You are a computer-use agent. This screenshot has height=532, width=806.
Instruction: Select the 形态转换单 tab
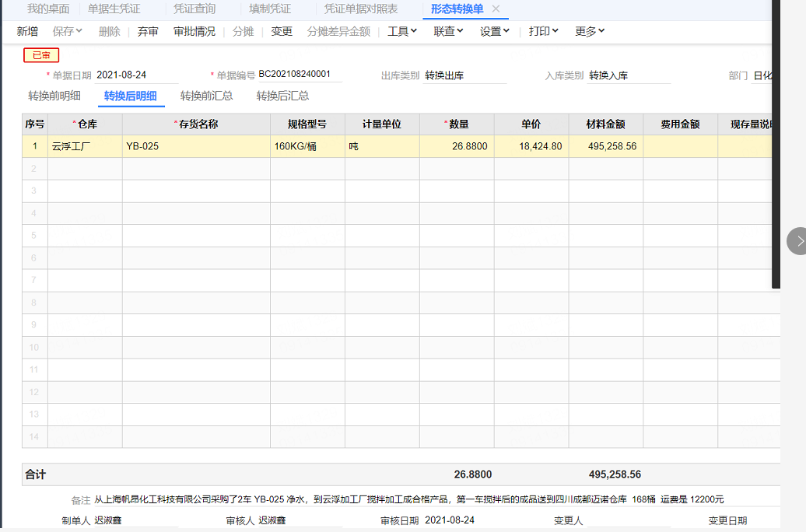pos(457,9)
